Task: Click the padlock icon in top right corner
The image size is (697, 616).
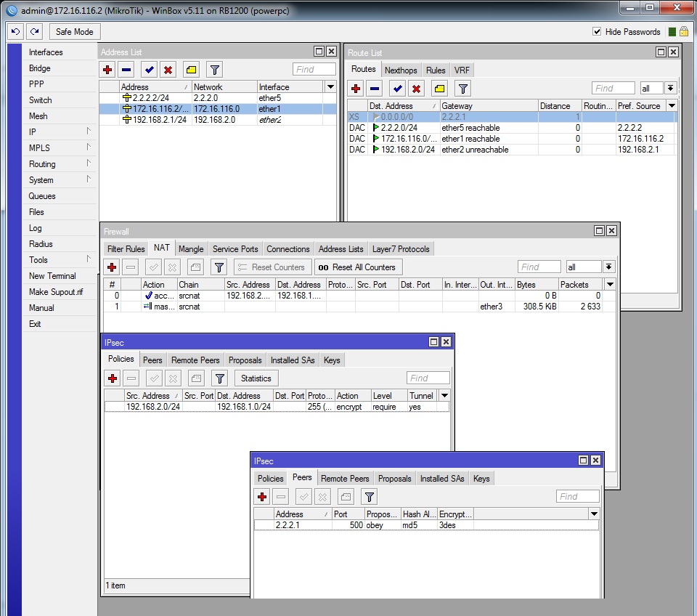Action: [x=684, y=31]
